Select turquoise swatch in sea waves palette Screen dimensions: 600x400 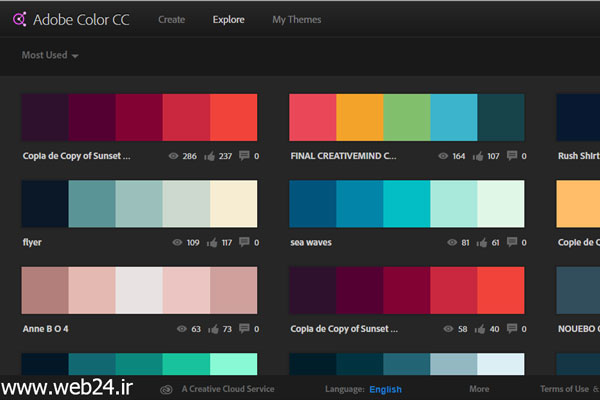(407, 204)
